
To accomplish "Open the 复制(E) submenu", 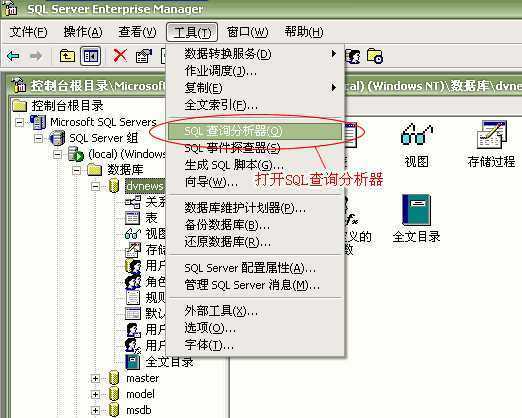I will tap(256, 88).
